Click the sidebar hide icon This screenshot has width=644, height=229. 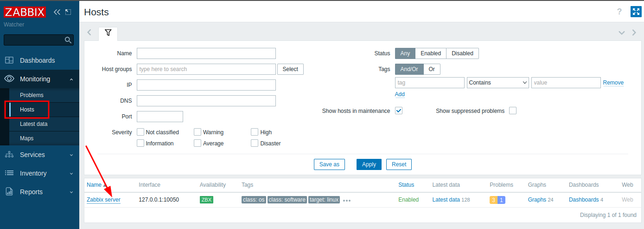click(68, 12)
